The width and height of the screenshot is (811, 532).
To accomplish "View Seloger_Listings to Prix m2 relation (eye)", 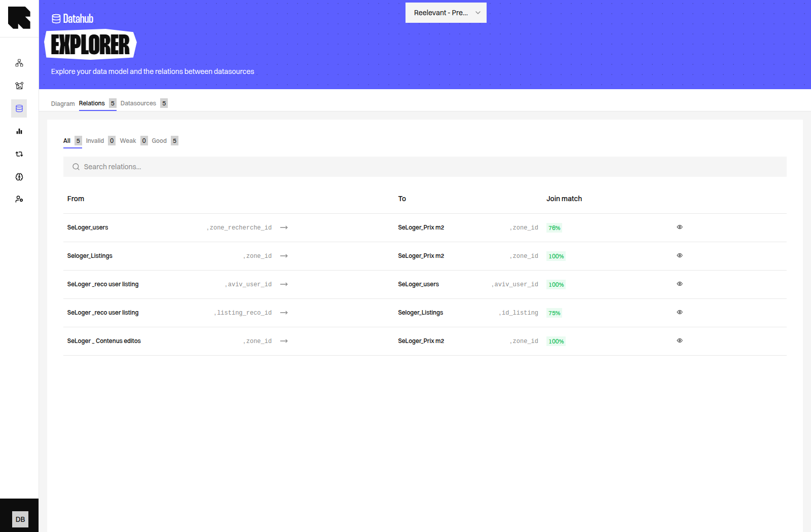I will 680,255.
